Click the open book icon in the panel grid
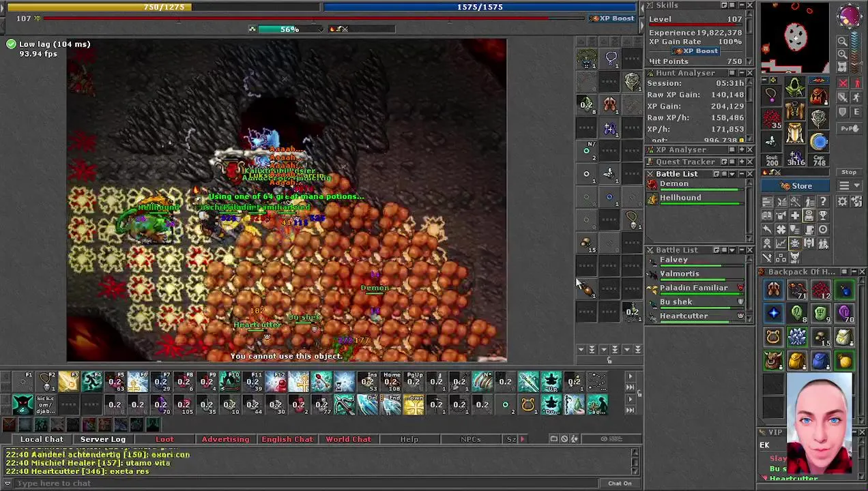This screenshot has height=491, width=868. click(767, 215)
